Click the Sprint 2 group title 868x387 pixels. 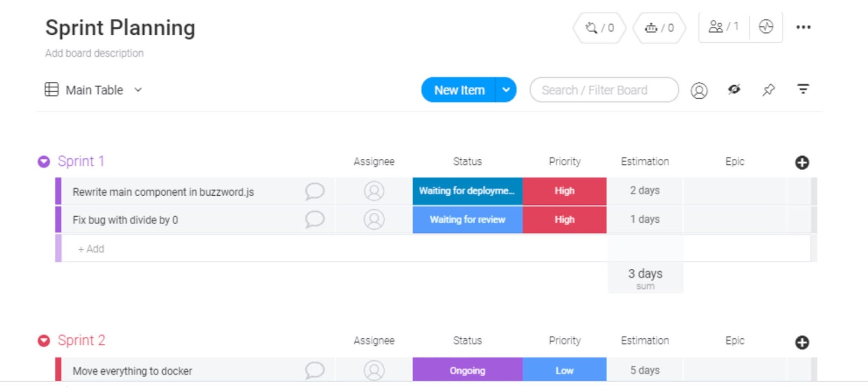pos(81,340)
